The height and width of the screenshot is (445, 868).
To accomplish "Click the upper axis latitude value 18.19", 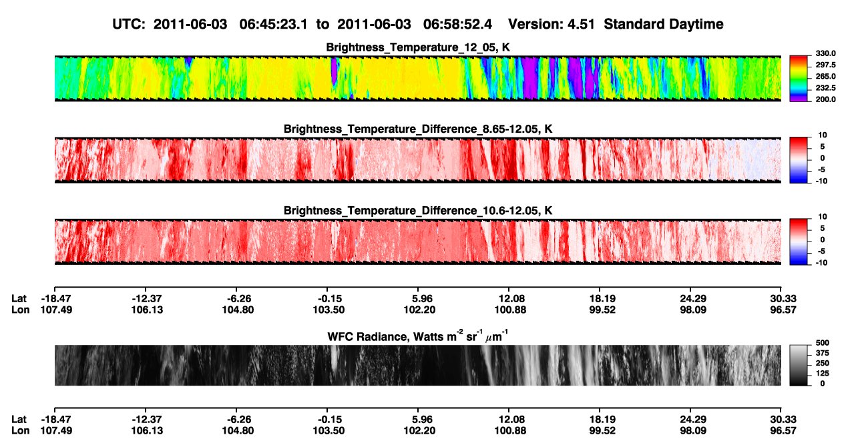I will point(602,298).
